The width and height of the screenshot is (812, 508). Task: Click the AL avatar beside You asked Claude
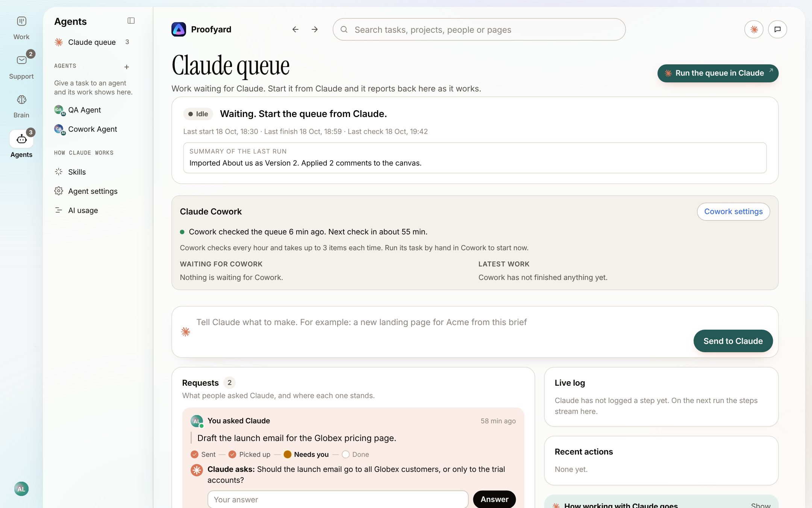tap(197, 421)
